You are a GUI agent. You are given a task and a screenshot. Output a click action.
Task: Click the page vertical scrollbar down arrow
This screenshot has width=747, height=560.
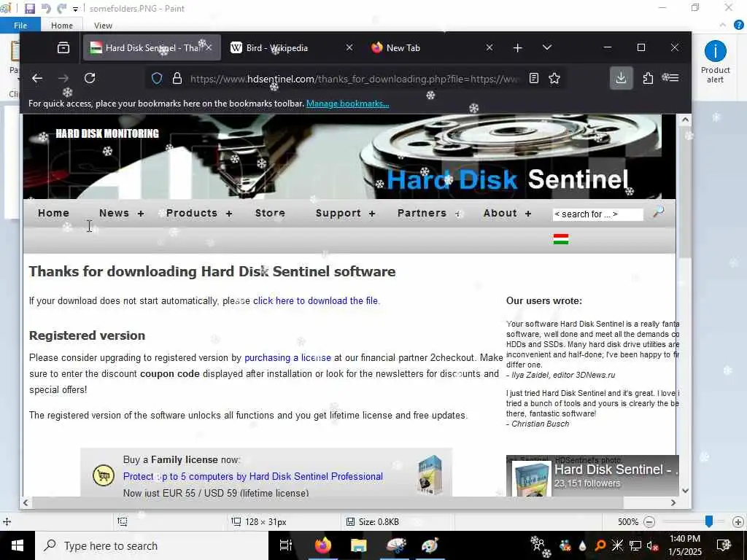tap(685, 491)
